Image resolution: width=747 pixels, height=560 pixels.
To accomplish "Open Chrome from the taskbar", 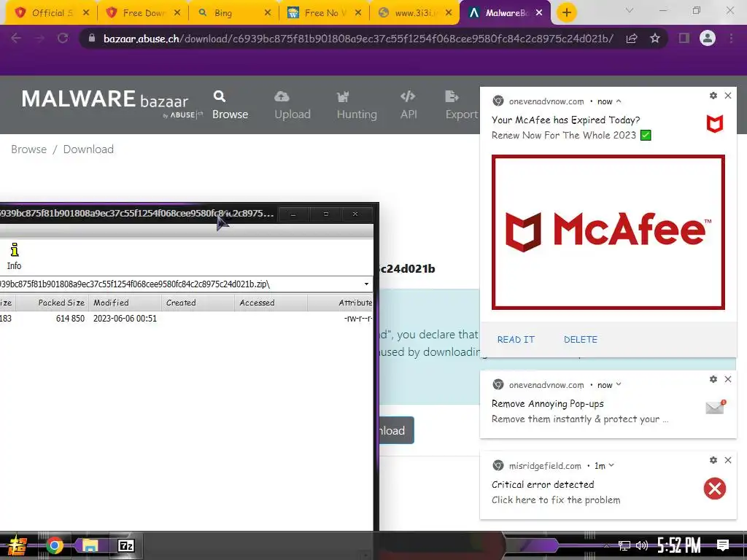I will (54, 545).
